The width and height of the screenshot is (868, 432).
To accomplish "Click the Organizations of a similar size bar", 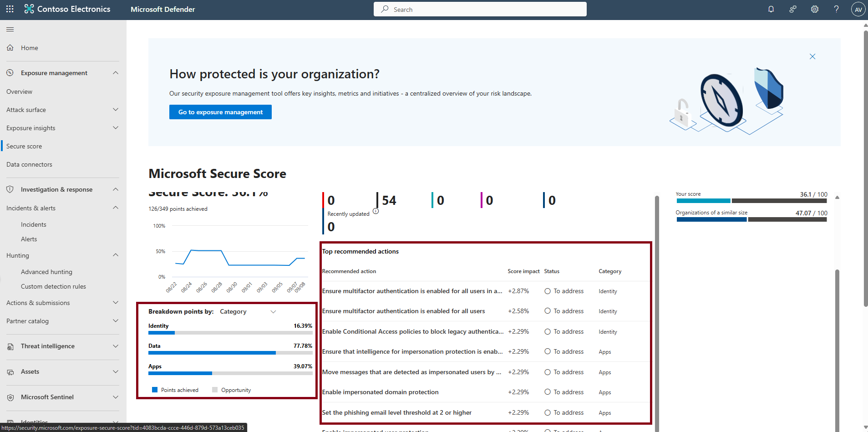I will point(751,219).
